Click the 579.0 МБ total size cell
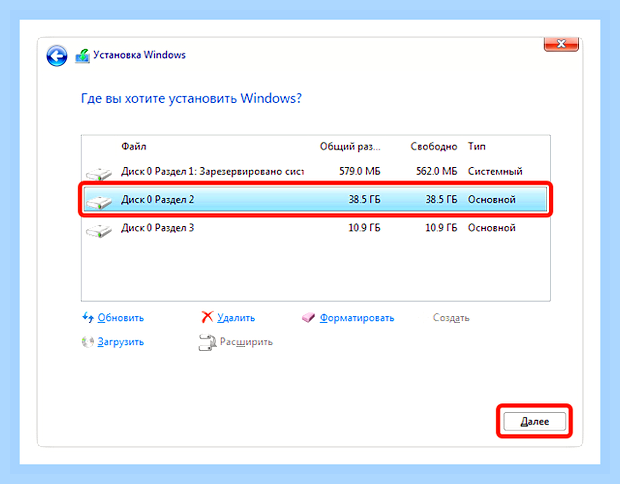Viewport: 620px width, 484px height. coord(360,172)
